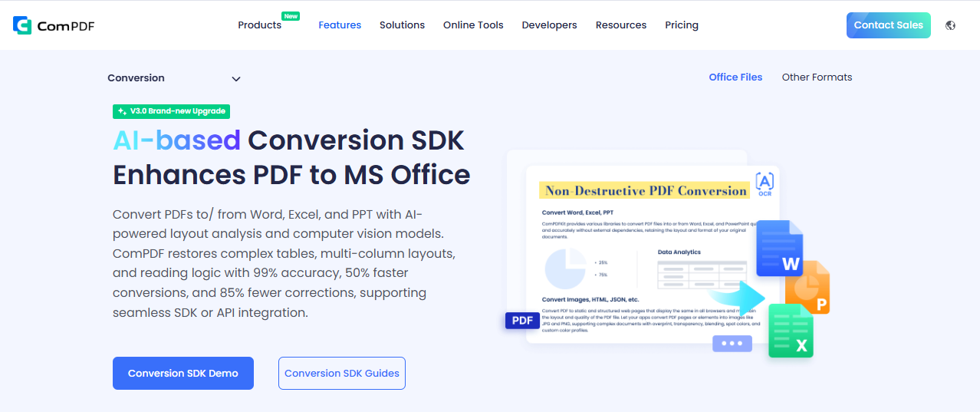Launch the Conversion SDK Demo
Screen dimensions: 980x412
[x=183, y=373]
